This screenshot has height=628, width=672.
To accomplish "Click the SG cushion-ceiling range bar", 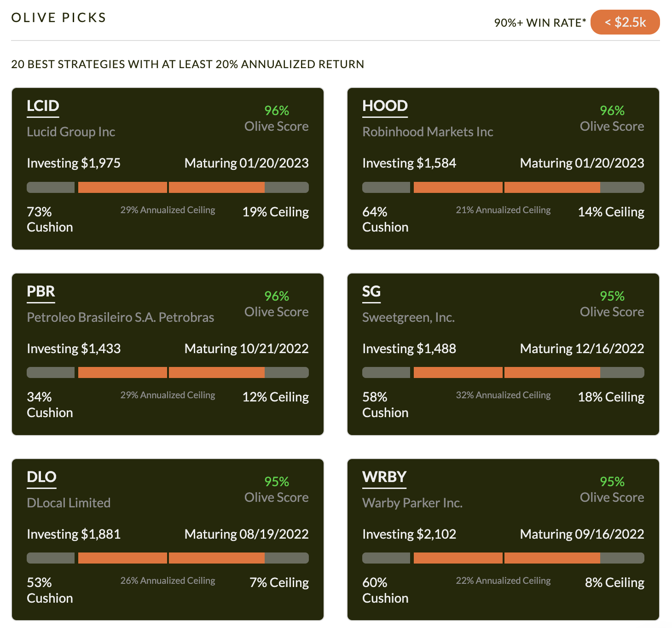I will [503, 372].
